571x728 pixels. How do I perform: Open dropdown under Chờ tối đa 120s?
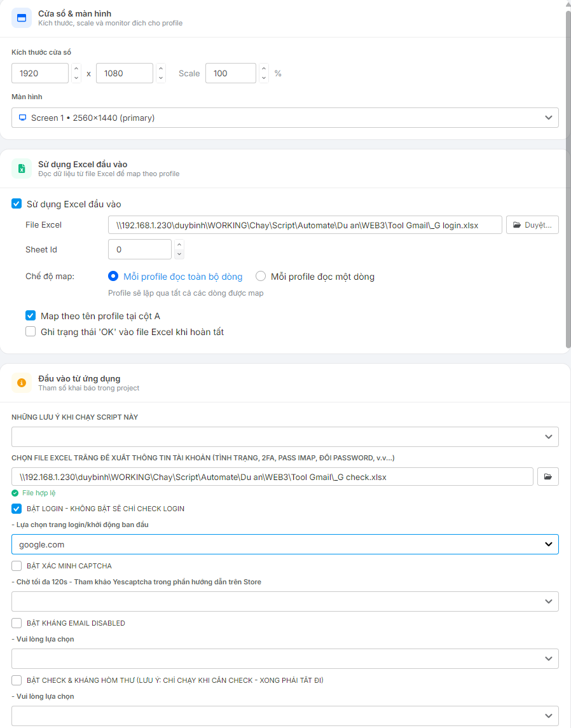click(285, 601)
